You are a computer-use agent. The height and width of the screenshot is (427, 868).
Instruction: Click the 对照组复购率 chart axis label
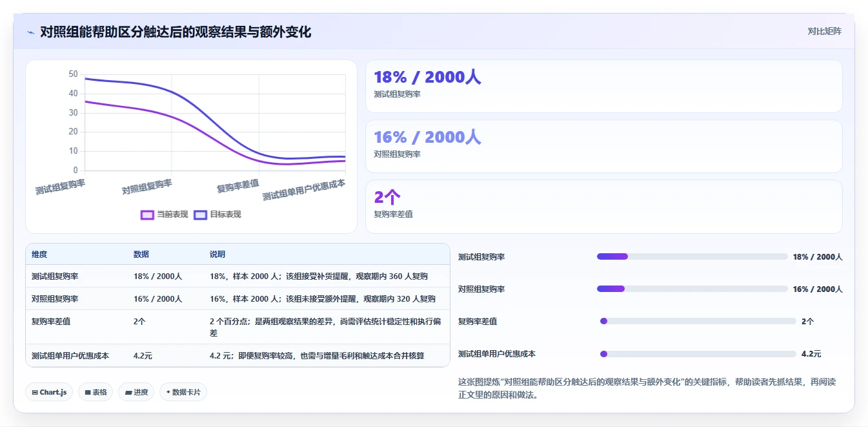pyautogui.click(x=147, y=187)
